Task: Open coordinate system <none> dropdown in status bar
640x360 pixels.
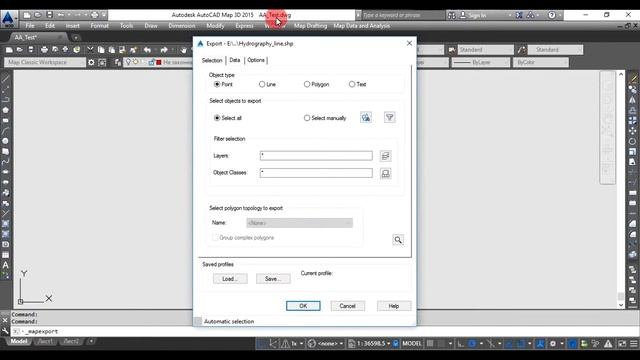Action: [x=330, y=344]
